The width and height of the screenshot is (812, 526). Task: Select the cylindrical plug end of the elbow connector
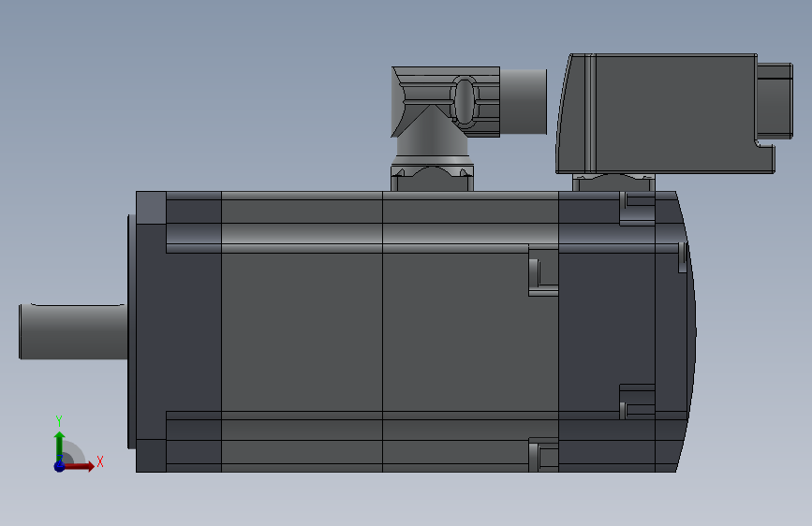tap(523, 101)
